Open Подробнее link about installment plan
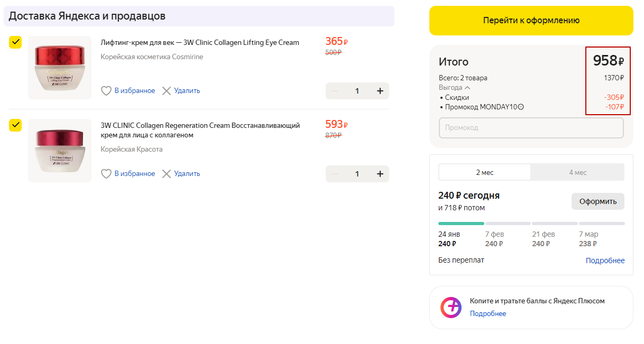Viewport: 644px width, 344px height. coord(605,261)
